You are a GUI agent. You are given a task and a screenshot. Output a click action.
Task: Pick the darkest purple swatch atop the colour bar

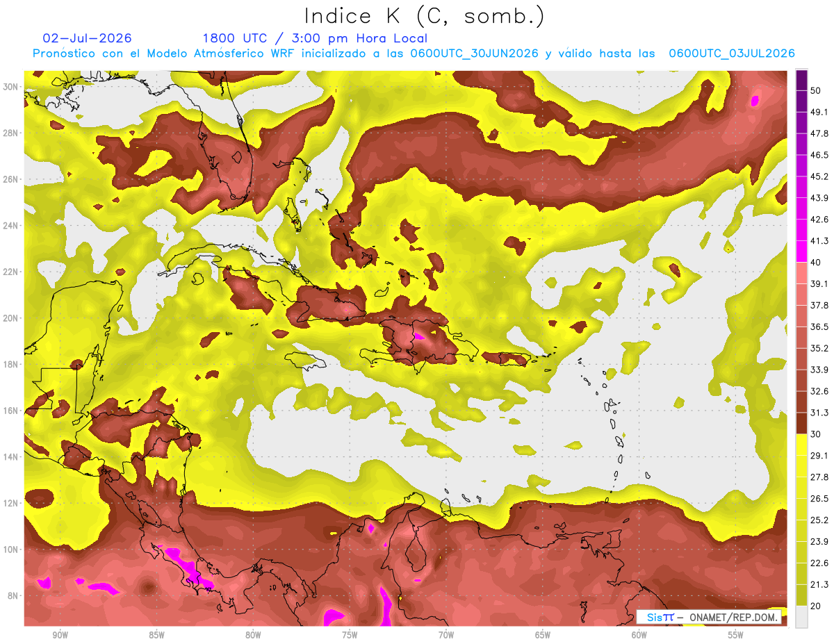pos(801,80)
